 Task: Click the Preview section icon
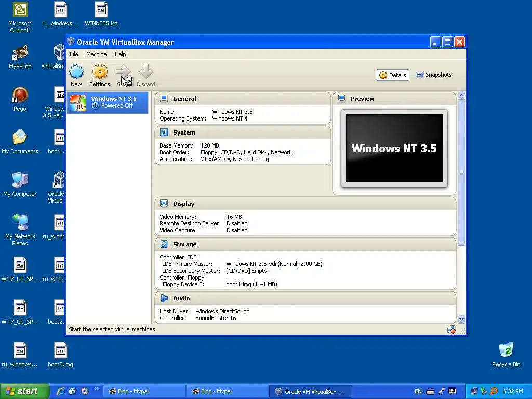point(342,99)
